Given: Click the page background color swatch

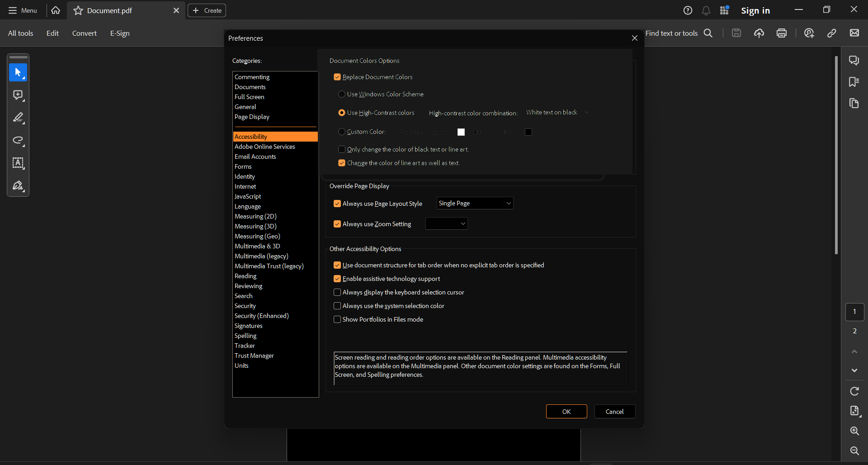Looking at the screenshot, I should [461, 132].
